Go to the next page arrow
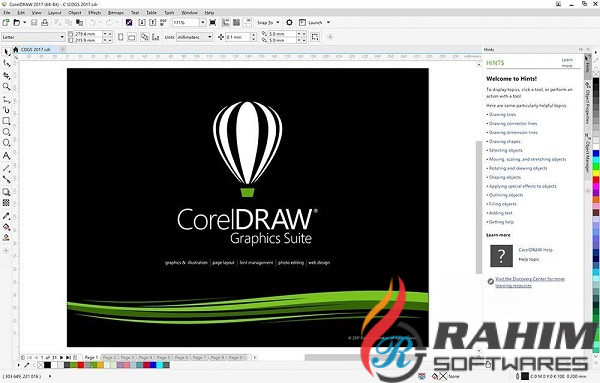 click(61, 357)
